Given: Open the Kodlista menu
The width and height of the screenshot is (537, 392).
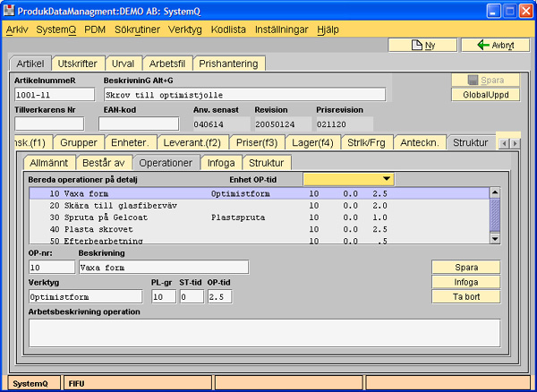Looking at the screenshot, I should coord(228,30).
